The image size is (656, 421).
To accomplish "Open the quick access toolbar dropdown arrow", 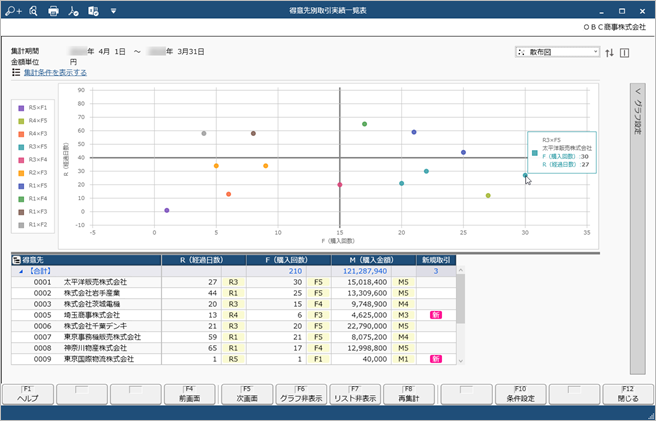I will [113, 10].
